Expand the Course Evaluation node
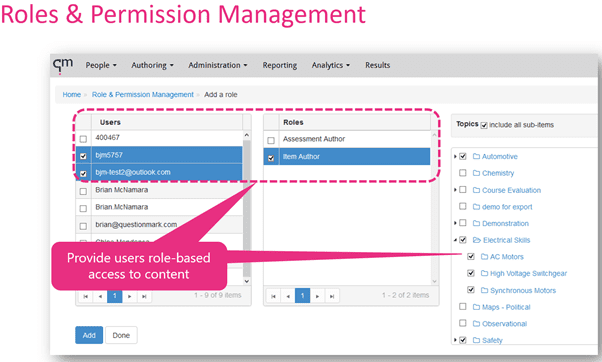602x362 pixels. tap(455, 190)
